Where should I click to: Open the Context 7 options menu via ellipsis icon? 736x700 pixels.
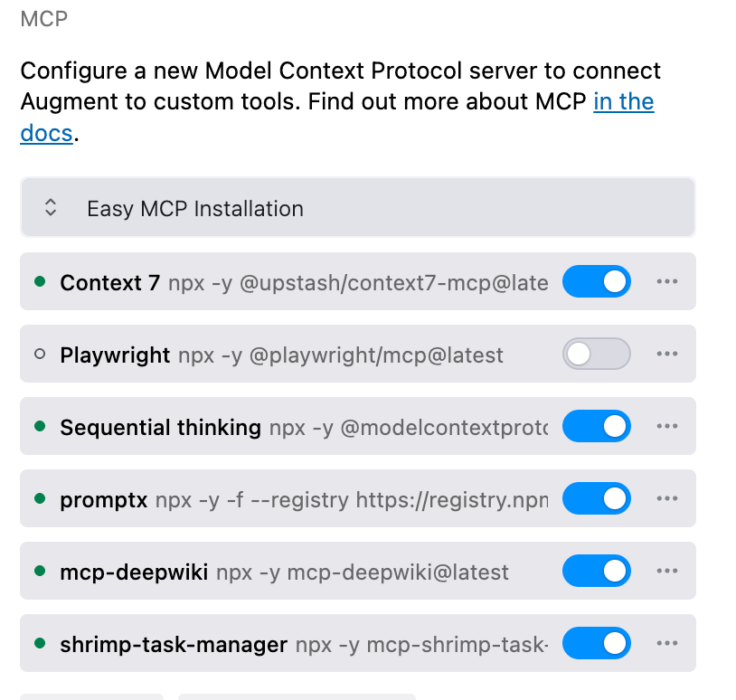[667, 281]
